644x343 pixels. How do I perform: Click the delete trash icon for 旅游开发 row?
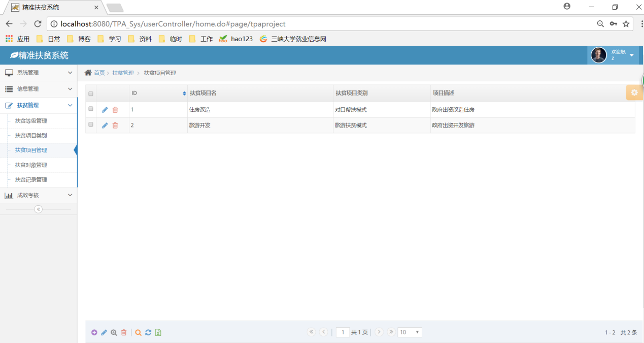(x=115, y=126)
